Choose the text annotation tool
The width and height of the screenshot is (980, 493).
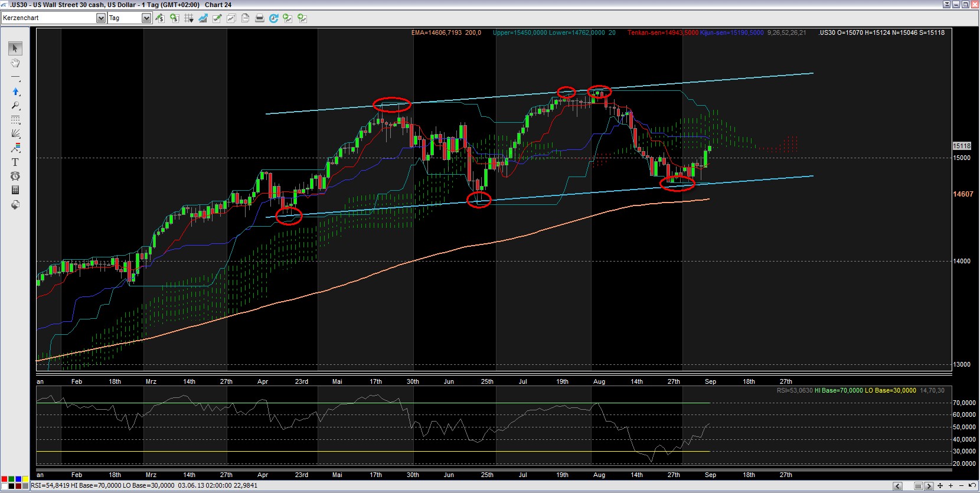15,162
